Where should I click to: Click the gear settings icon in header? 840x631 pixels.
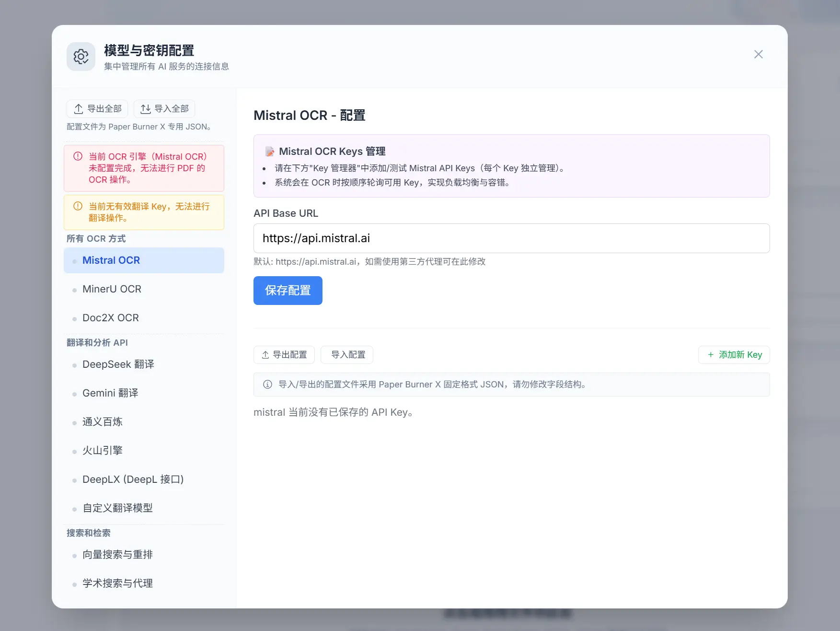pyautogui.click(x=81, y=57)
